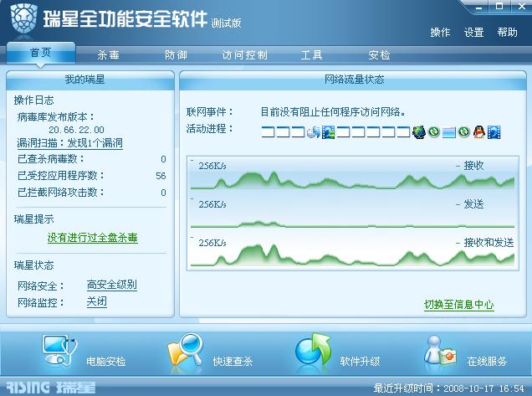Close the Rising window
The image size is (532, 396).
(x=523, y=7)
